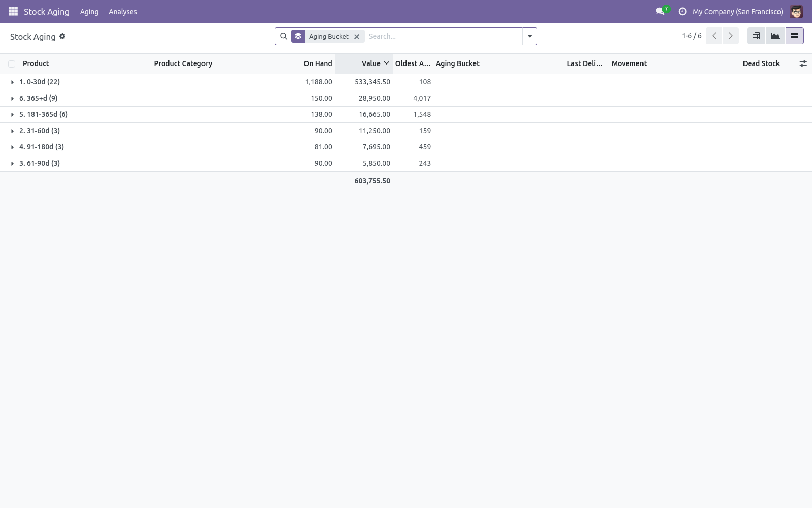Open the Analyses menu
Image resolution: width=812 pixels, height=508 pixels.
pyautogui.click(x=123, y=11)
